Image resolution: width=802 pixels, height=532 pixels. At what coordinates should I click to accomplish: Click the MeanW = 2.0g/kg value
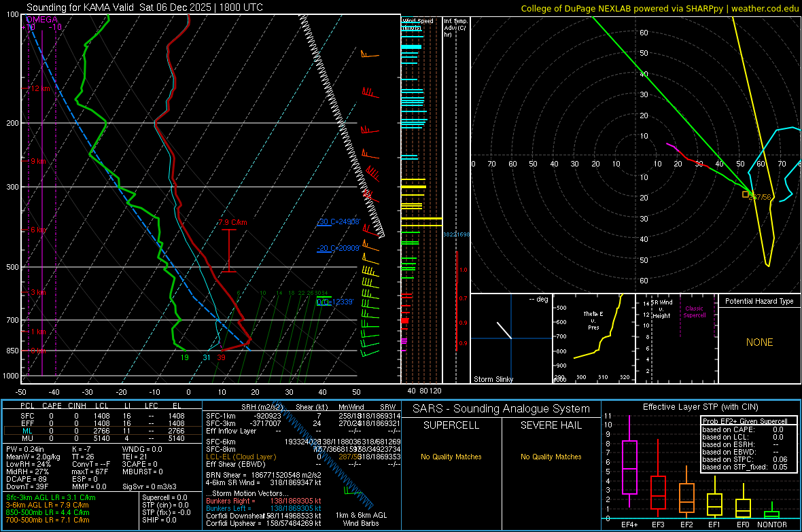(33, 457)
